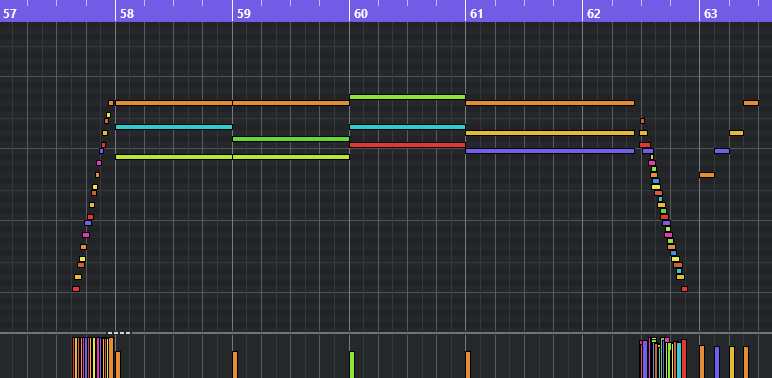This screenshot has height=378, width=772.
Task: Click the bar 63 number in the ruler
Action: 710,13
